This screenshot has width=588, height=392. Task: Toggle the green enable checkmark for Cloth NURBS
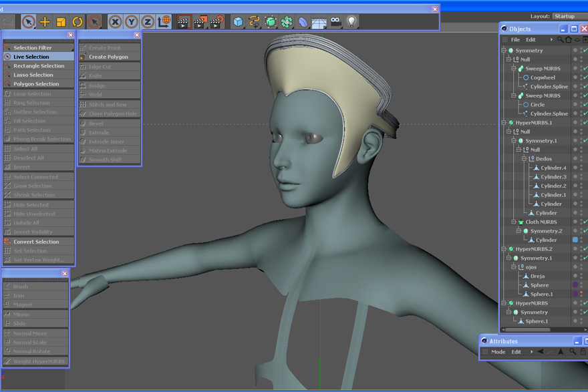[x=585, y=222]
